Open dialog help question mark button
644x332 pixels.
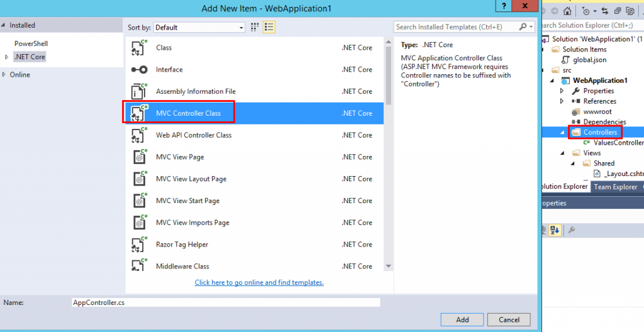click(504, 6)
